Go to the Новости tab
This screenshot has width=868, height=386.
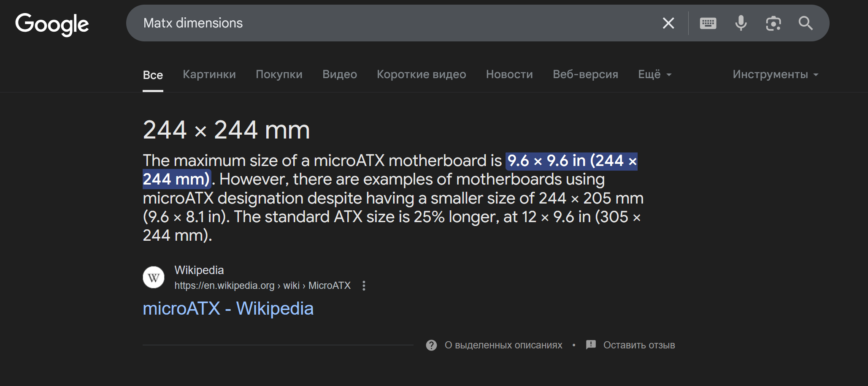(x=509, y=75)
